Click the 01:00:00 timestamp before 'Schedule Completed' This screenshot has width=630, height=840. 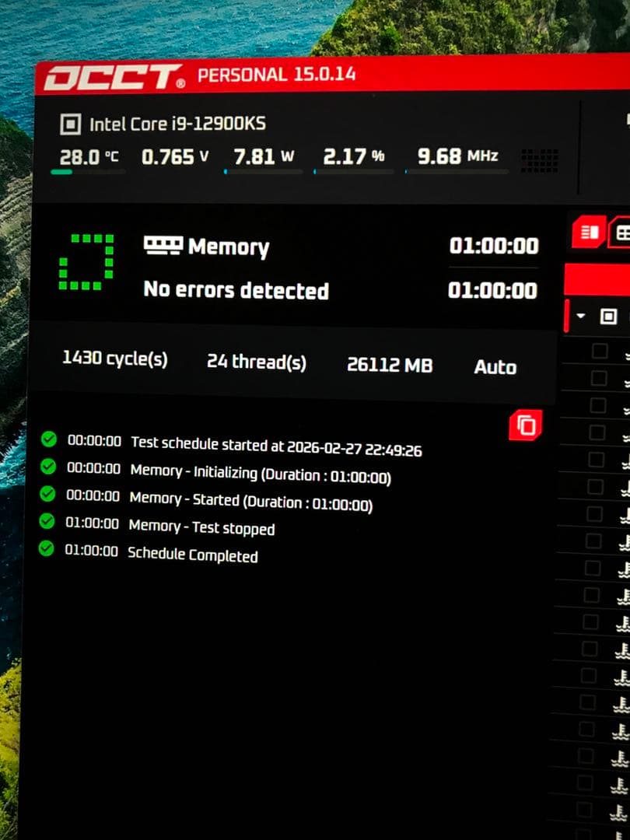point(91,550)
